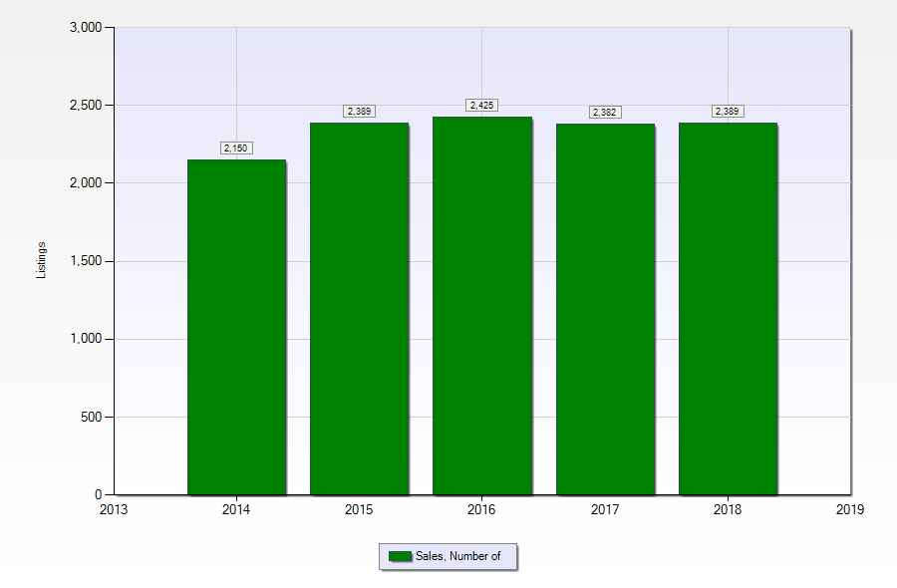
Task: Select the 2016 green bar
Action: (x=482, y=306)
